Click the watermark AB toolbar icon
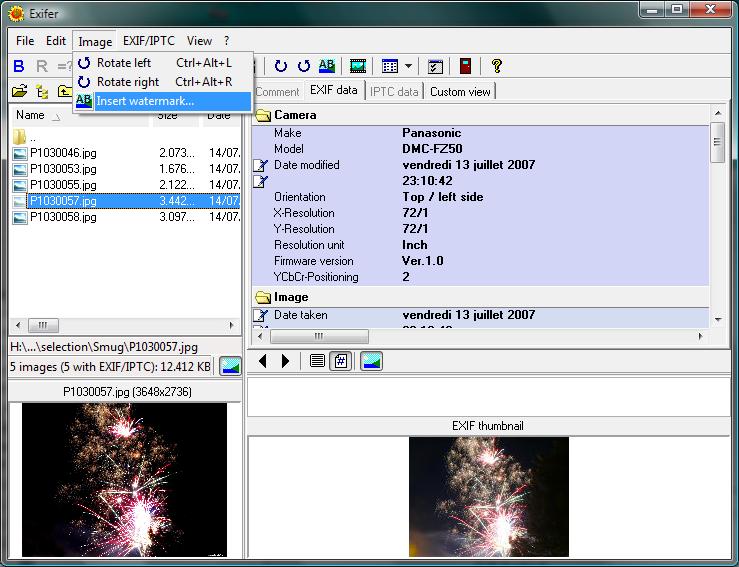Viewport: 739px width, 567px height. [x=327, y=66]
